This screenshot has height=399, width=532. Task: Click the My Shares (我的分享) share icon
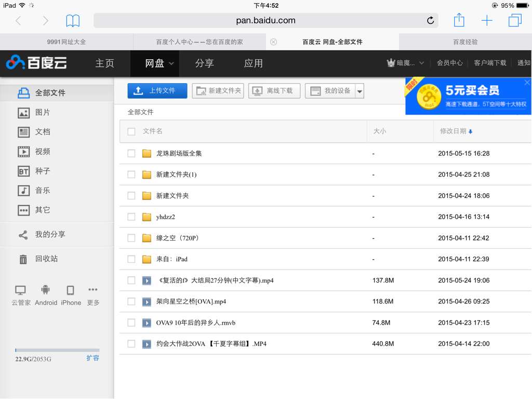pyautogui.click(x=23, y=235)
